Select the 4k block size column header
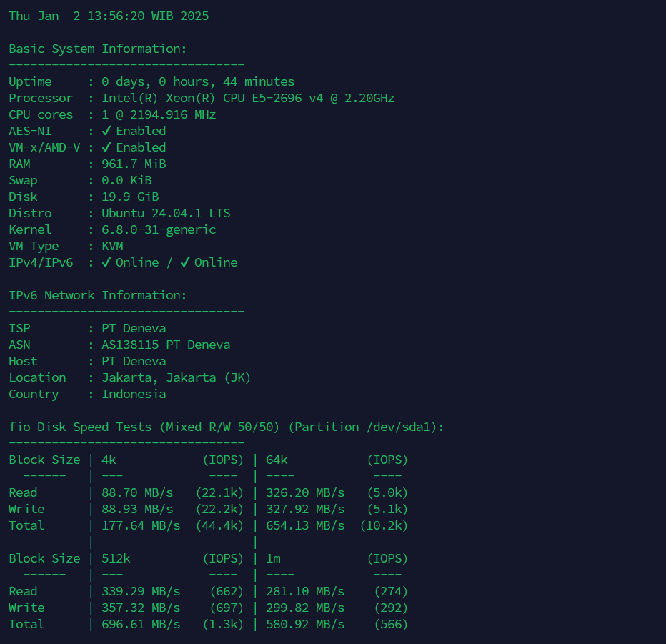The image size is (666, 644). (x=106, y=460)
